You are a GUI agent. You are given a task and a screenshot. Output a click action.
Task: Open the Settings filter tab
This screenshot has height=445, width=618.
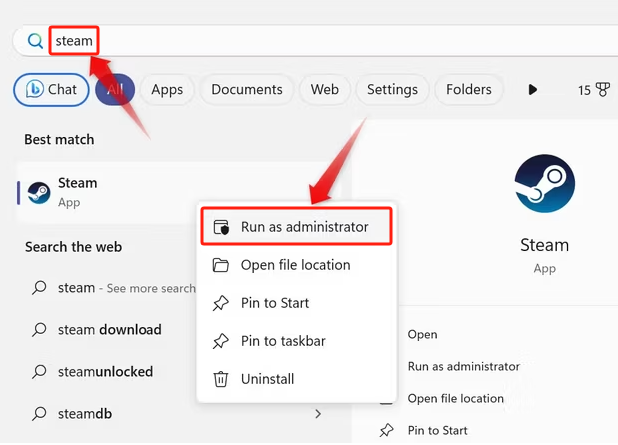pyautogui.click(x=392, y=90)
